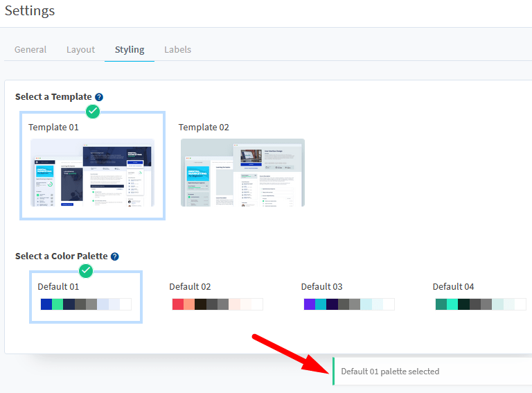Click the Settings page heading
532x393 pixels.
pos(30,10)
